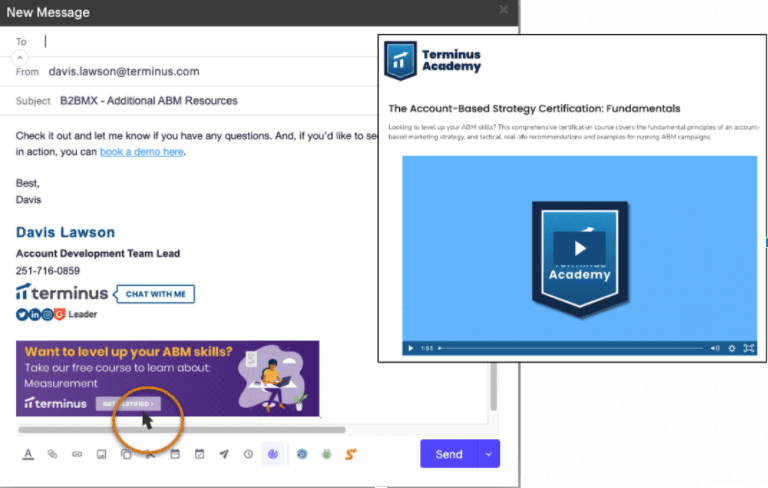The image size is (768, 488).
Task: Open the Twitter icon in signature
Action: [22, 314]
